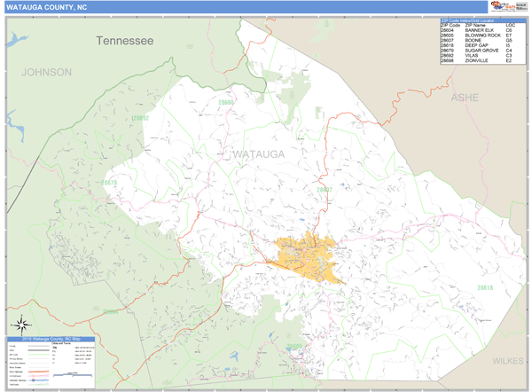This screenshot has height=392, width=532.
Task: Click the Watauga County, NC title bar
Action: click(53, 7)
